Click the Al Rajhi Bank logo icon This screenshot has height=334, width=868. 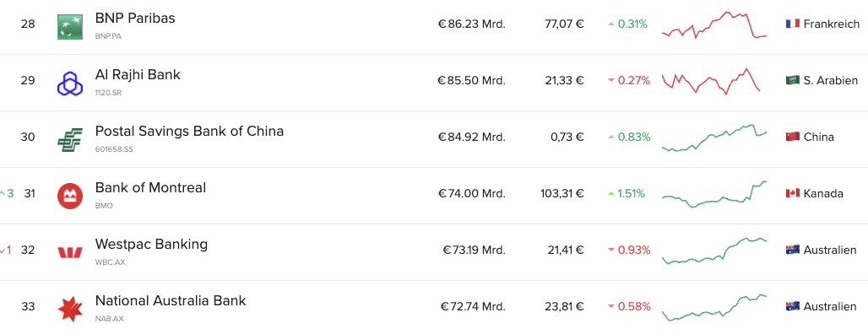point(70,83)
